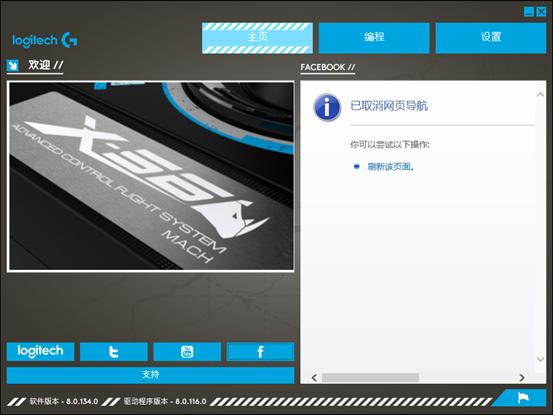Screen dimensions: 553x415
Task: Click the Logitech G logo
Action: 45,40
